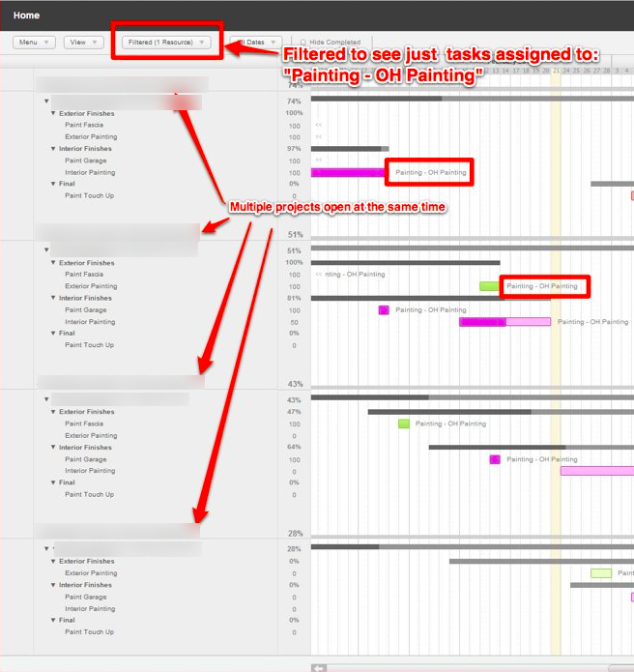Toggle the Hide Completed checkbox
The image size is (634, 672).
point(303,42)
